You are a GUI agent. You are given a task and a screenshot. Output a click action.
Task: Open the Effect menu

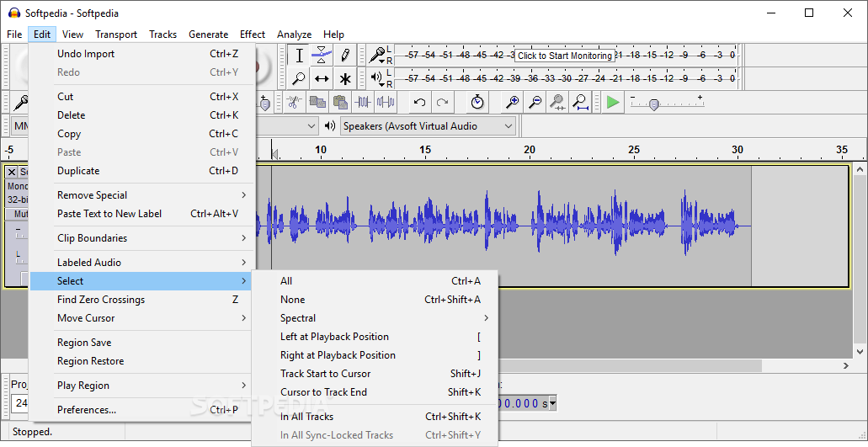(253, 35)
